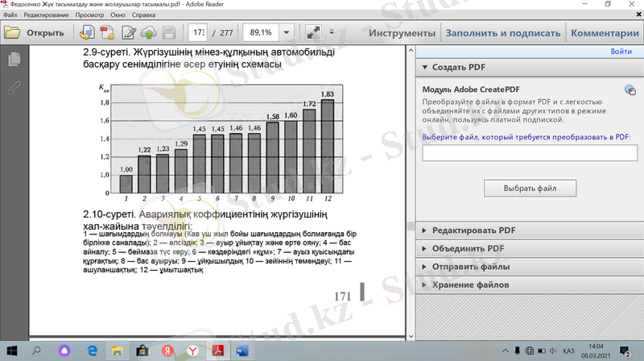Click the Войти sign-in link
Screen dimensions: 644x361
click(x=621, y=52)
